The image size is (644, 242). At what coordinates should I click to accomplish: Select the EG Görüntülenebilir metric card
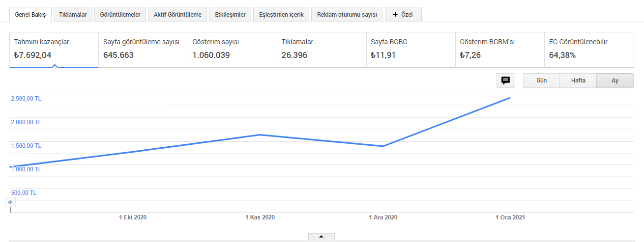(x=589, y=50)
